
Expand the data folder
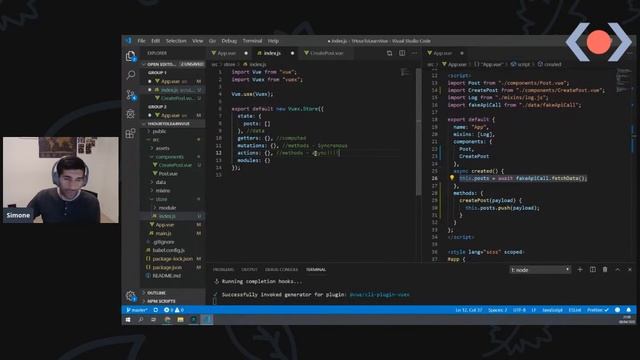tap(161, 182)
